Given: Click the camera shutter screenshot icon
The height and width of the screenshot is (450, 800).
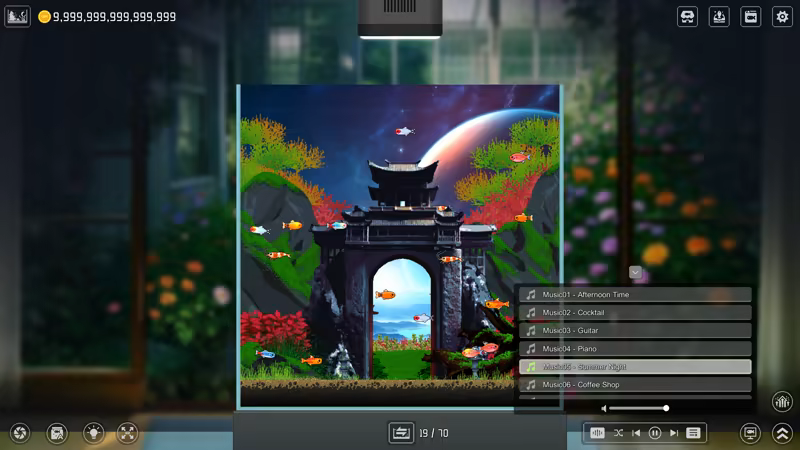Looking at the screenshot, I should [20, 433].
